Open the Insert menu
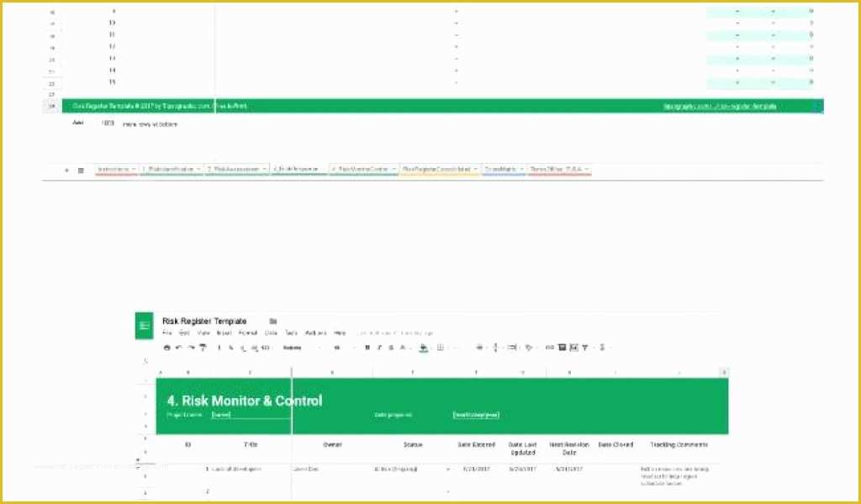 224,333
